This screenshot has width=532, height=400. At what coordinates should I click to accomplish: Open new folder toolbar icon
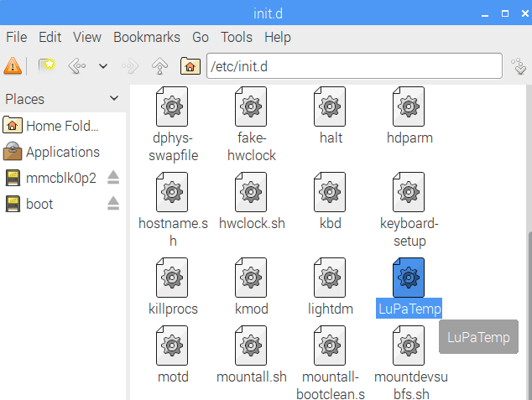(x=46, y=65)
